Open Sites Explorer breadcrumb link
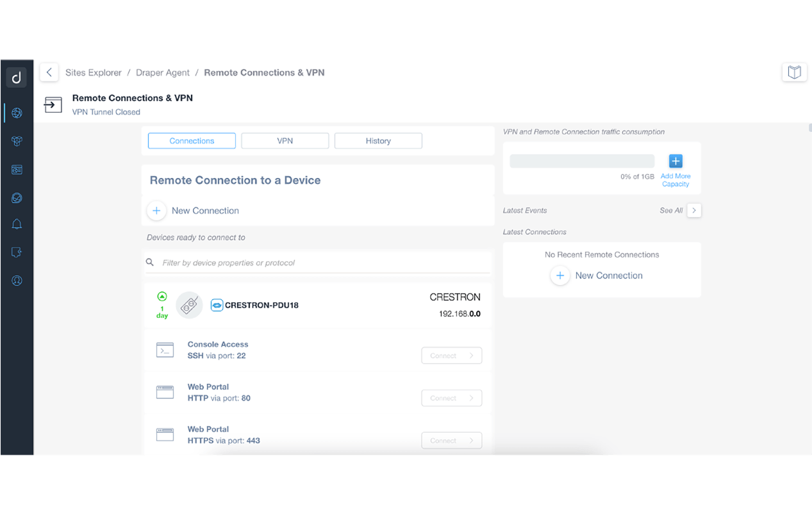The width and height of the screenshot is (812, 515). click(94, 72)
